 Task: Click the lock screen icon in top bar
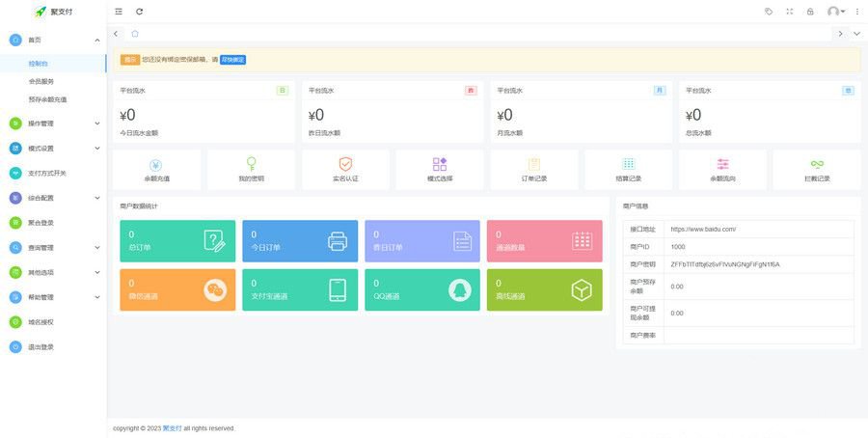pyautogui.click(x=810, y=12)
